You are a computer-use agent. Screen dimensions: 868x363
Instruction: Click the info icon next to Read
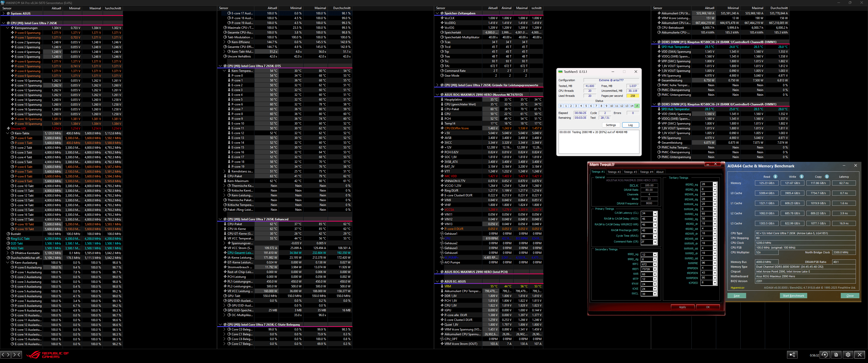click(775, 176)
